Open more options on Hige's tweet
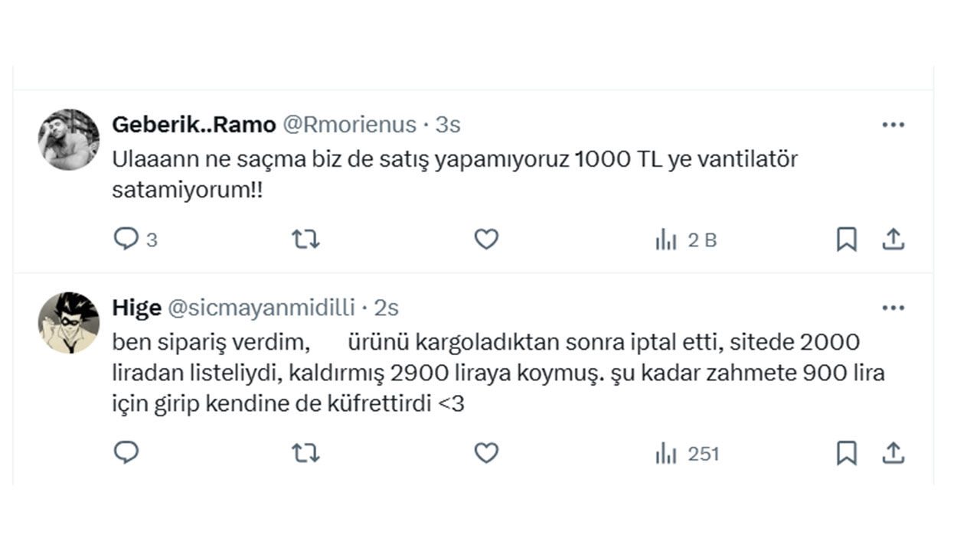Screen dimensions: 980x551 [x=893, y=308]
